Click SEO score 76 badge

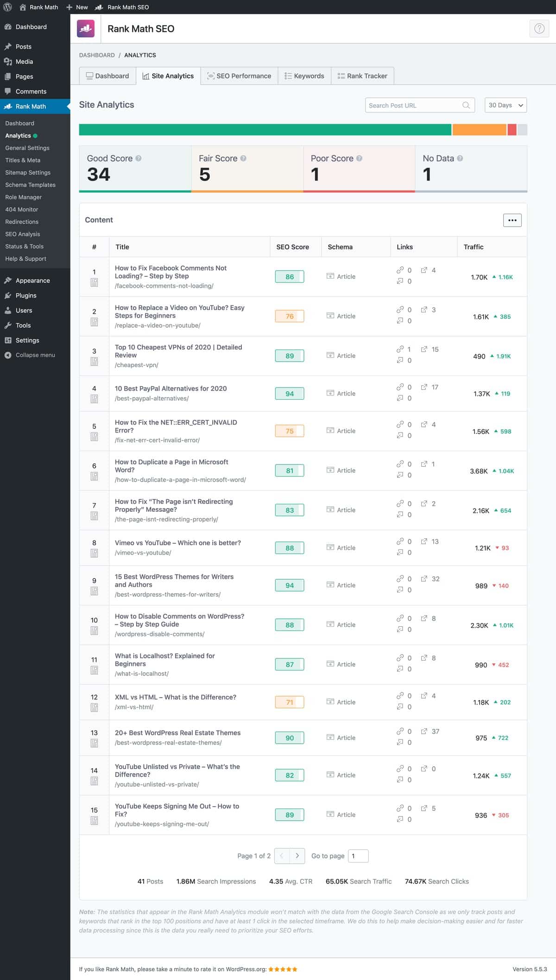coord(290,316)
